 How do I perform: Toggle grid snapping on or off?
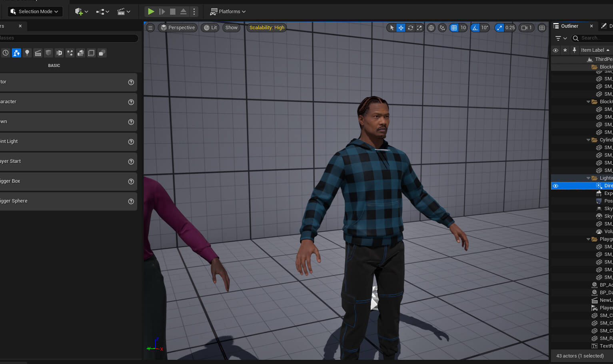[x=454, y=28]
